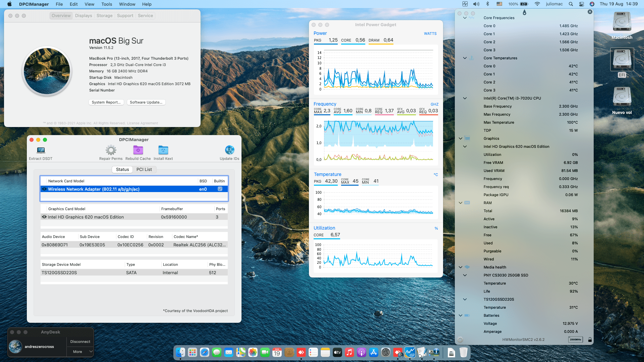Open the Trash in the Dock

point(463,352)
